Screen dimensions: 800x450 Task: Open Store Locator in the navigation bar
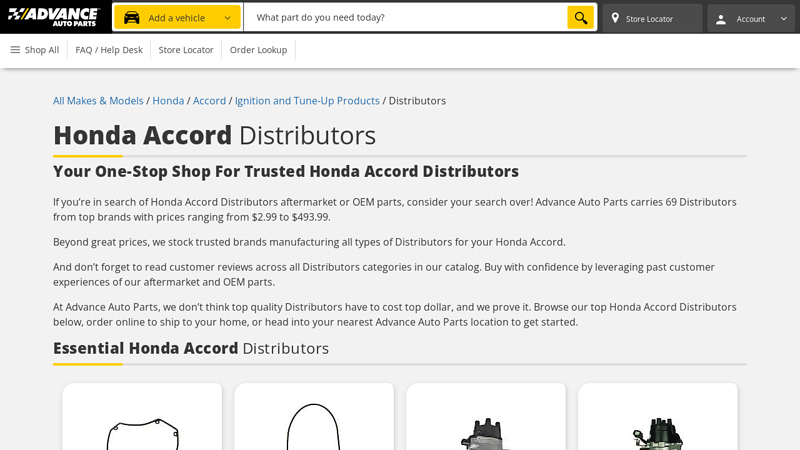[x=186, y=50]
